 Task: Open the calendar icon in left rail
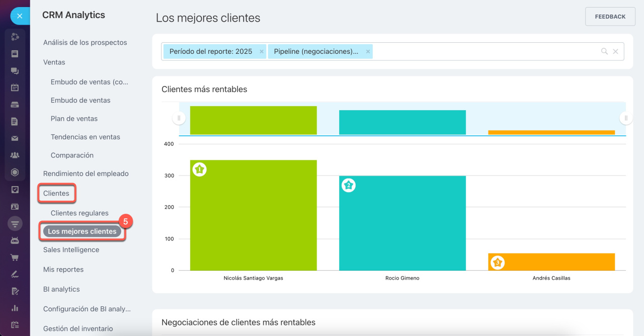15,88
